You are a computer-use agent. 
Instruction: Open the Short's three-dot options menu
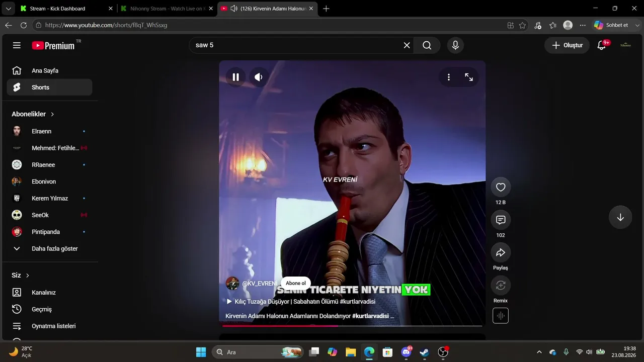(x=448, y=77)
